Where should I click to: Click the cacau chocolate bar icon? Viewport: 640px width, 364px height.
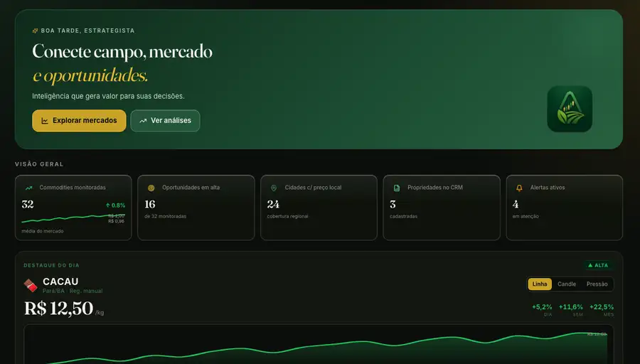(x=31, y=285)
